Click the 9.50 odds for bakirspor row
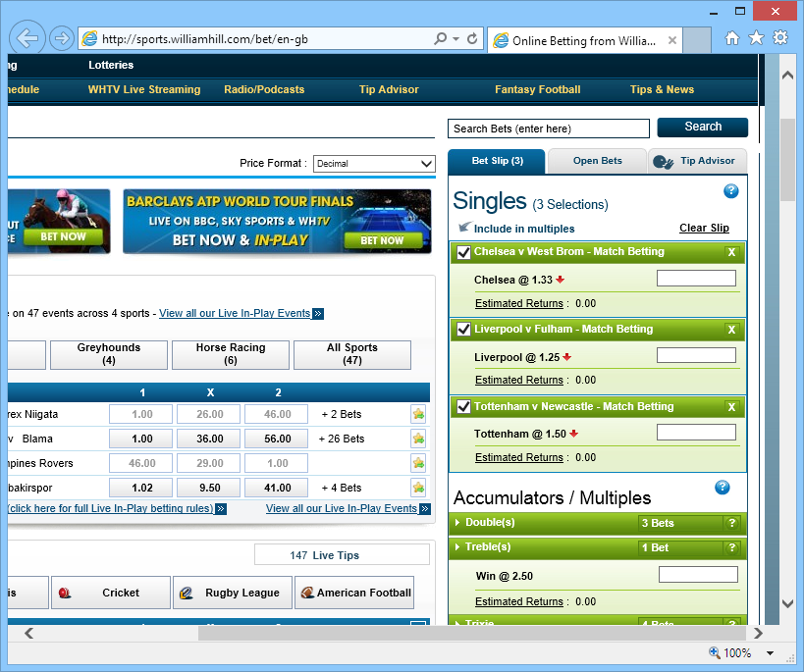 pyautogui.click(x=209, y=488)
